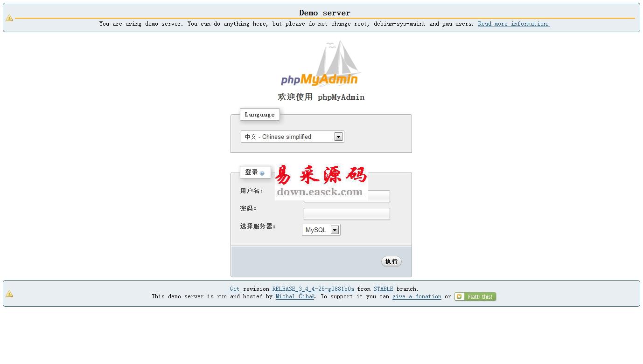Open the Read more information link
Image resolution: width=643 pixels, height=364 pixels.
[x=514, y=24]
